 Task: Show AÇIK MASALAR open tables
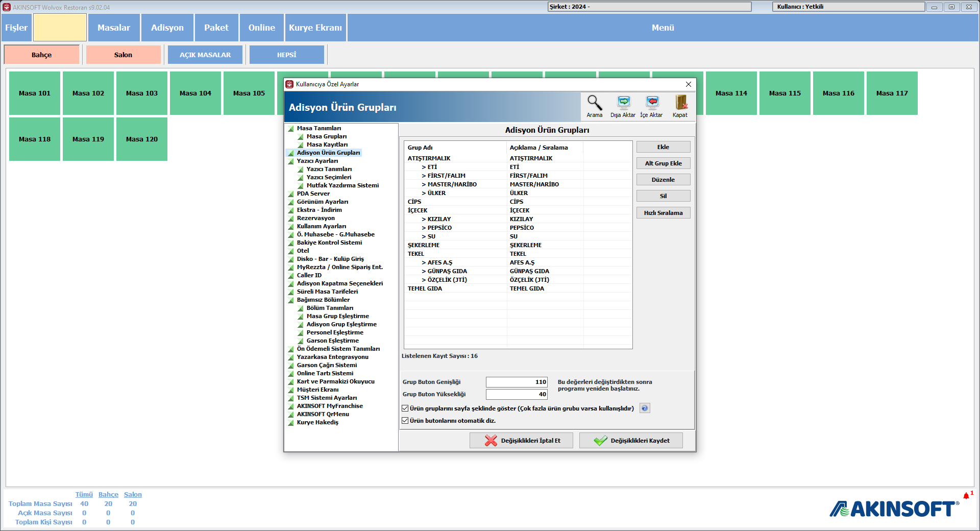(205, 55)
